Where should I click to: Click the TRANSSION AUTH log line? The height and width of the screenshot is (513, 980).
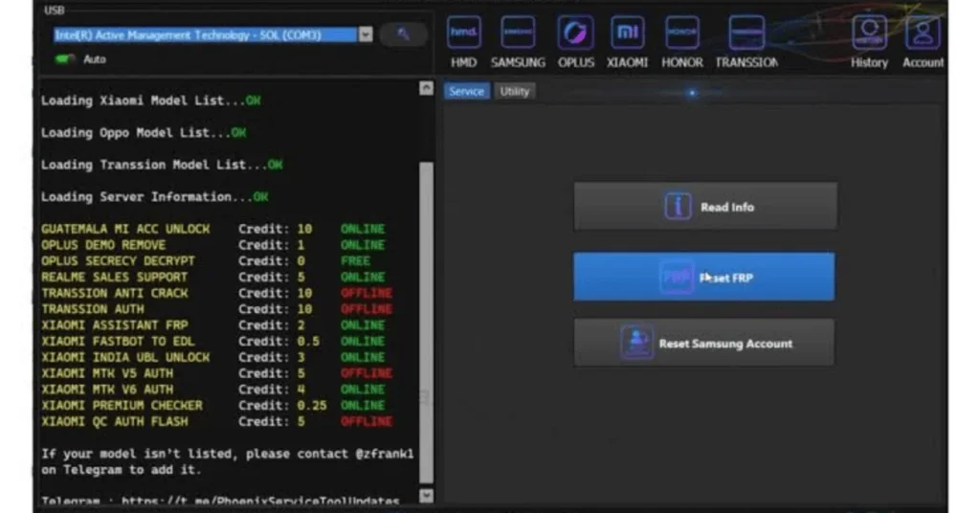(217, 309)
